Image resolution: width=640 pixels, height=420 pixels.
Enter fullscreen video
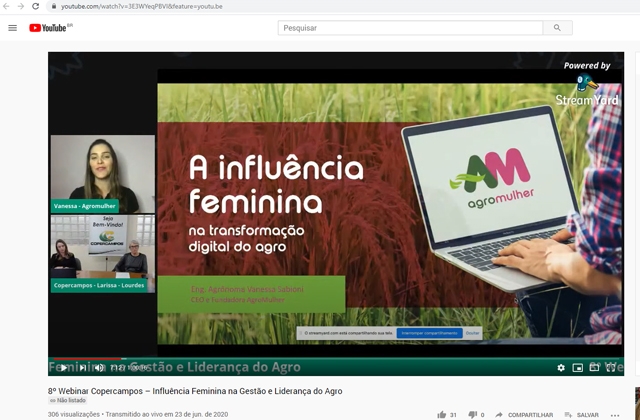point(611,368)
